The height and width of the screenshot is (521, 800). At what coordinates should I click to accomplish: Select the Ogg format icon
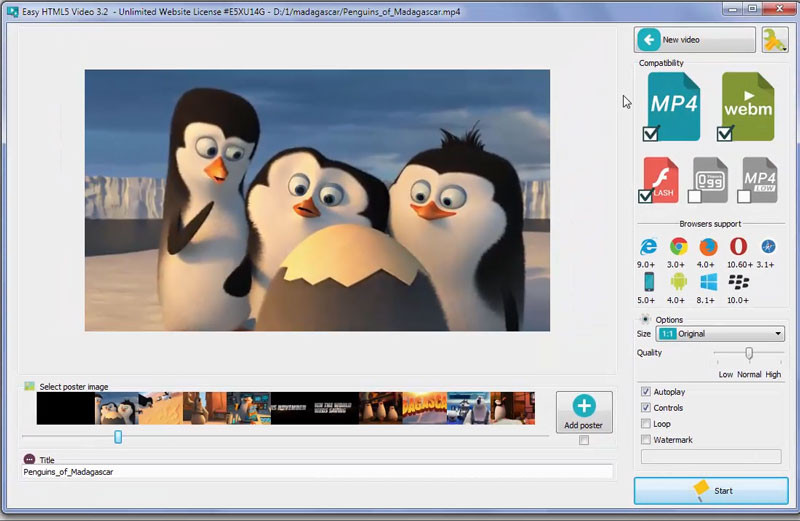710,180
